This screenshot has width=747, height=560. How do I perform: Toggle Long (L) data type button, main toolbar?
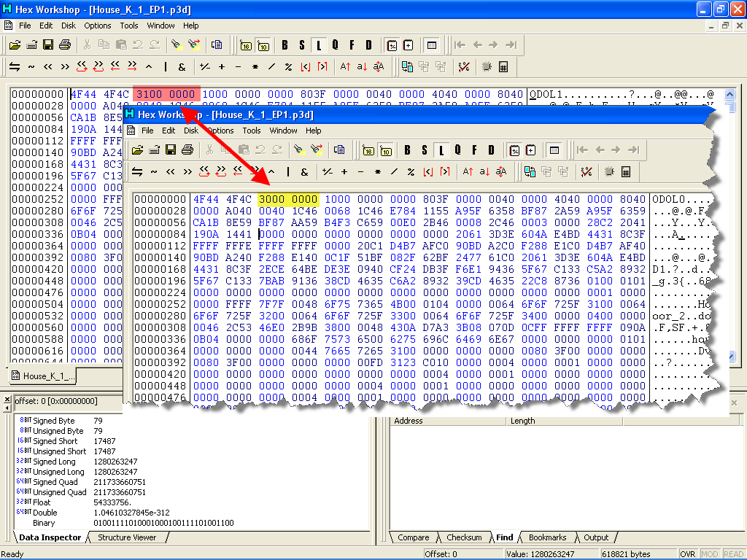click(318, 45)
